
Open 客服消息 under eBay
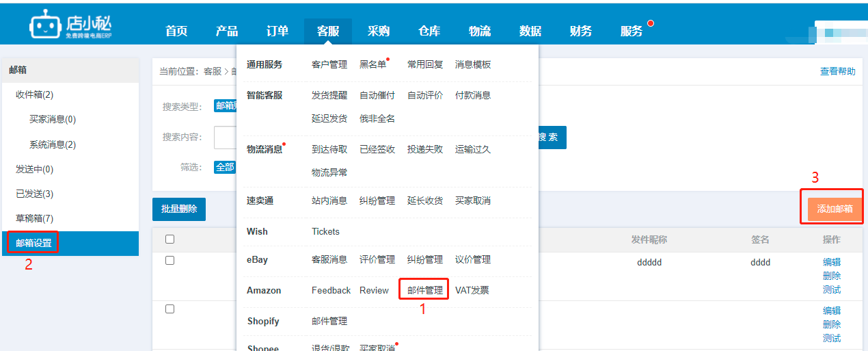(329, 259)
